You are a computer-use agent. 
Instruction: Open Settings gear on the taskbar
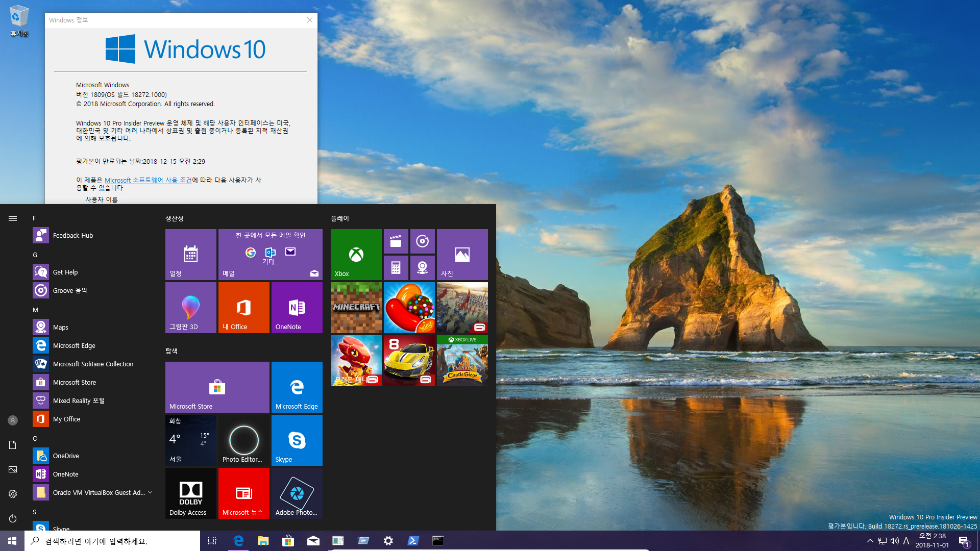coord(388,541)
